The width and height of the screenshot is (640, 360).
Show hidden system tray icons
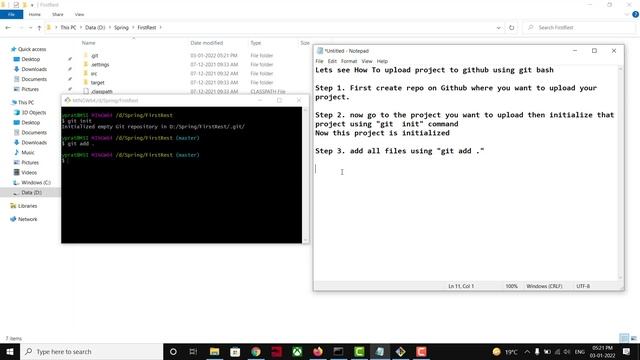pyautogui.click(x=527, y=352)
